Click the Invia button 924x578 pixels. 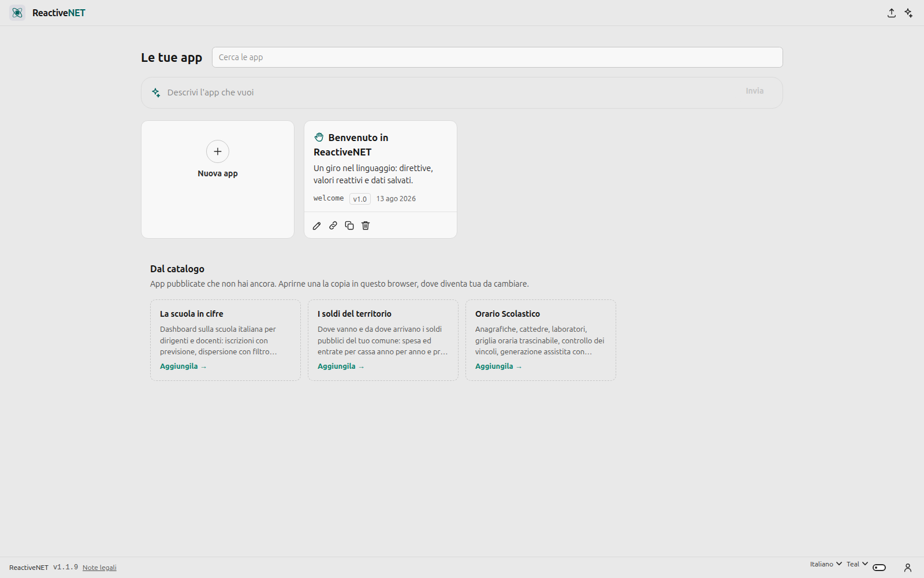pyautogui.click(x=754, y=91)
